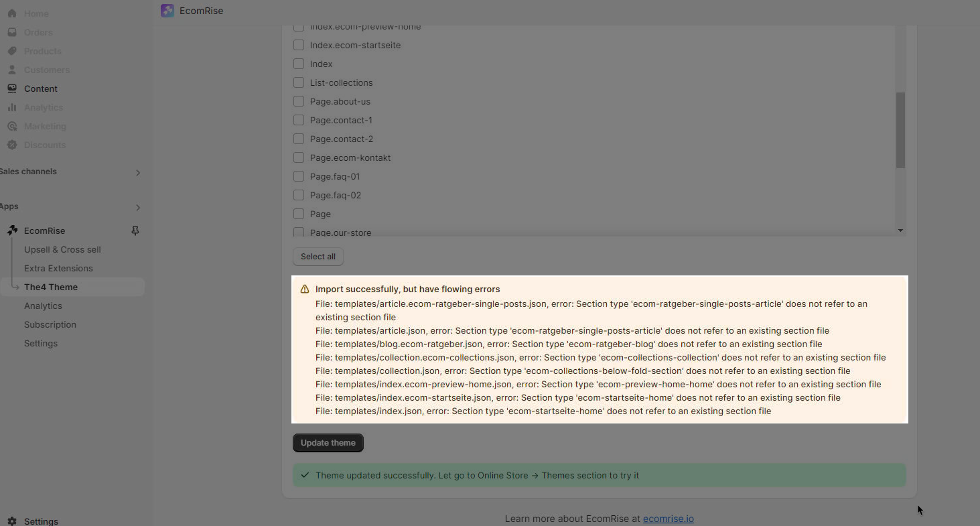The width and height of the screenshot is (980, 526).
Task: Expand the Sales channels chevron
Action: (x=138, y=172)
